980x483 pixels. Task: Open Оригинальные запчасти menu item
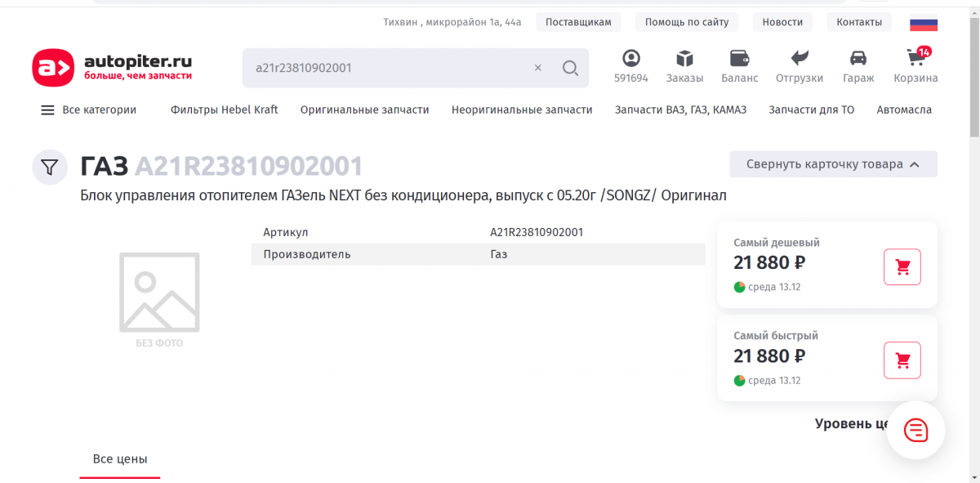(x=364, y=110)
